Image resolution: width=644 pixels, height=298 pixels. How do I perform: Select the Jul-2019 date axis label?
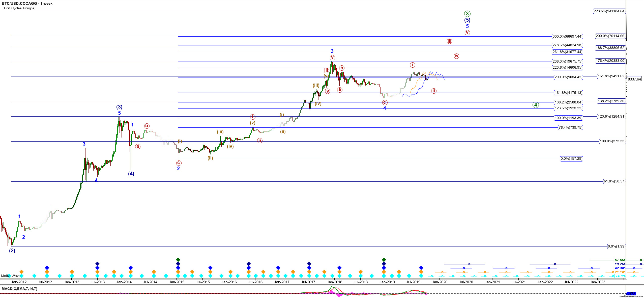pyautogui.click(x=413, y=282)
